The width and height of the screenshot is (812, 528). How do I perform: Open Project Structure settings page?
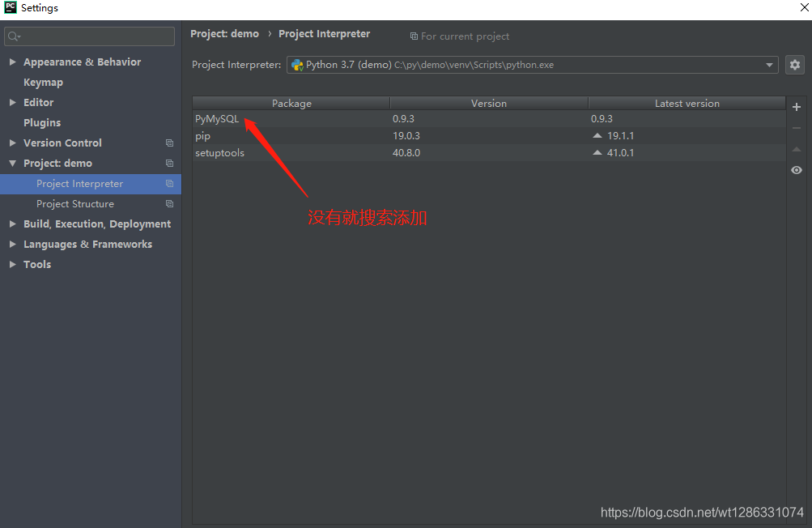click(x=75, y=203)
